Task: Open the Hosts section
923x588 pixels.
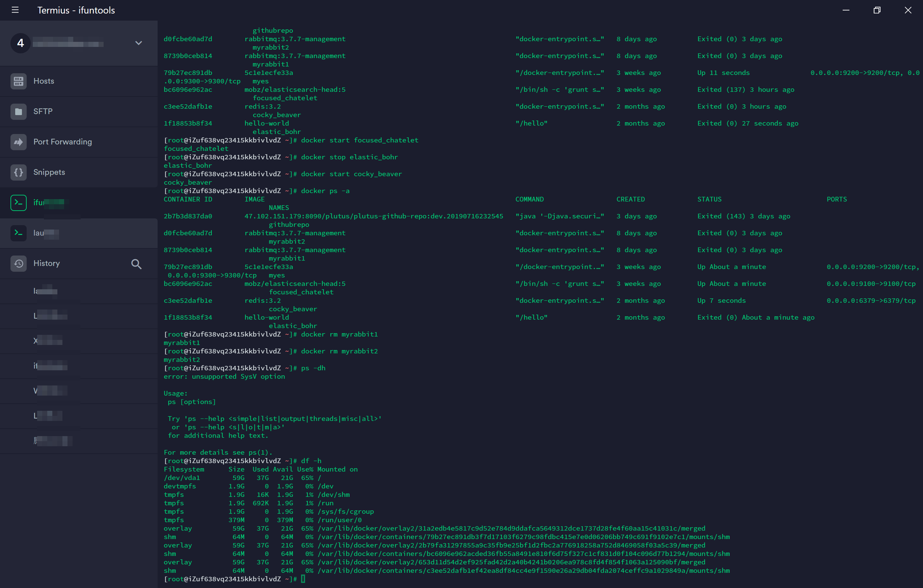Action: (x=44, y=81)
